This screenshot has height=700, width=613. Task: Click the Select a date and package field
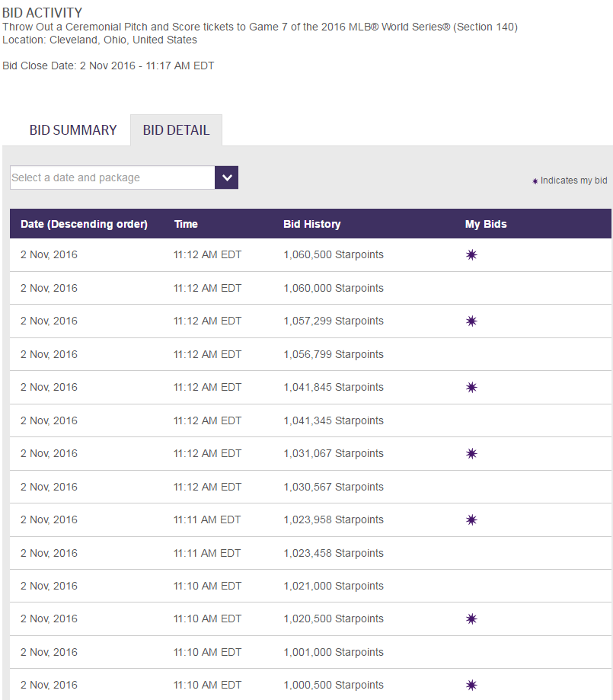113,177
